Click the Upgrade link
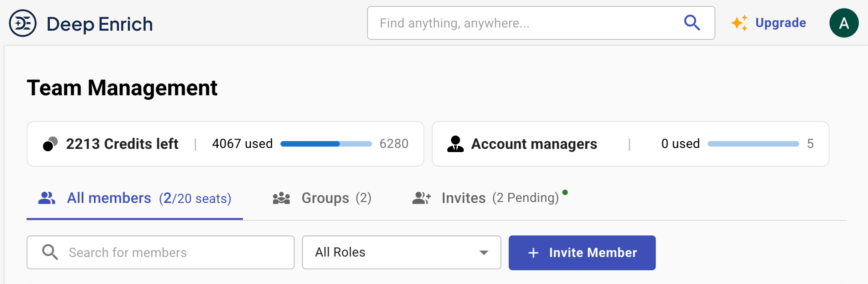The height and width of the screenshot is (284, 868). [x=780, y=23]
